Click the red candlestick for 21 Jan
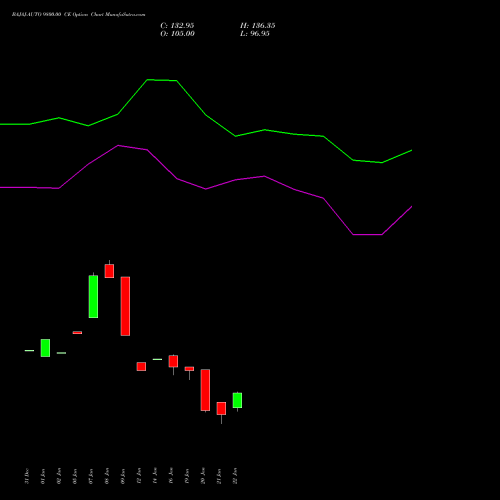 (x=221, y=409)
